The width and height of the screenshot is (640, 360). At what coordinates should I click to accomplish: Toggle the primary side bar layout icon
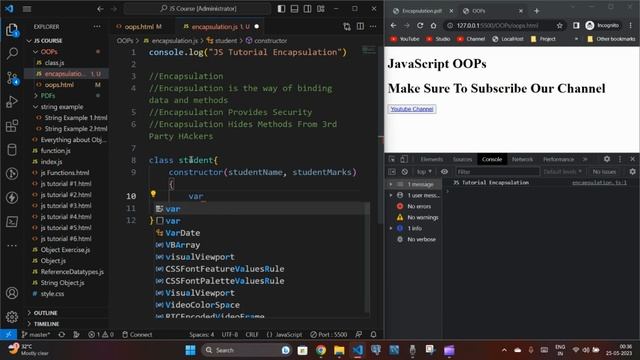pos(281,9)
